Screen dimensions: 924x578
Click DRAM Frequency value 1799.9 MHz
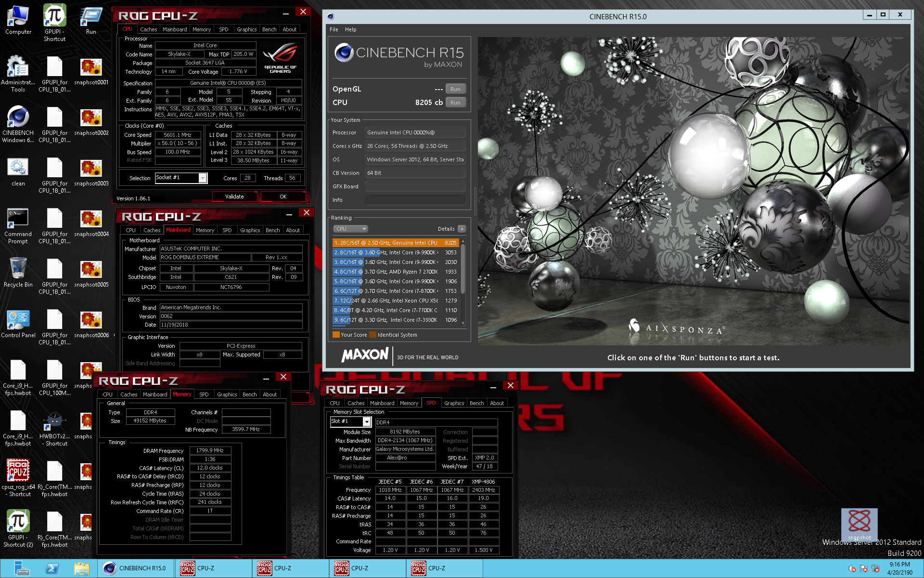210,451
